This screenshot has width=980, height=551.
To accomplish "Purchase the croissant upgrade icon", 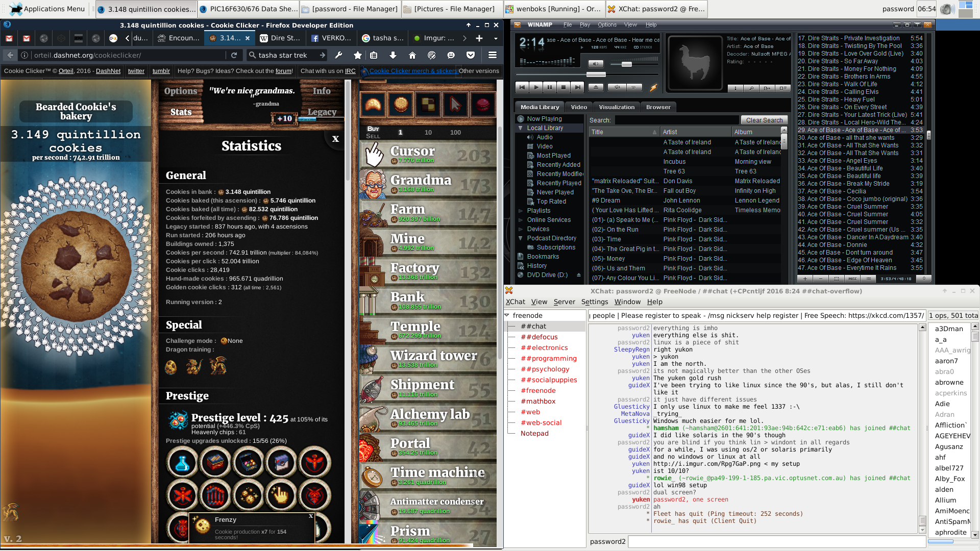I will point(373,105).
